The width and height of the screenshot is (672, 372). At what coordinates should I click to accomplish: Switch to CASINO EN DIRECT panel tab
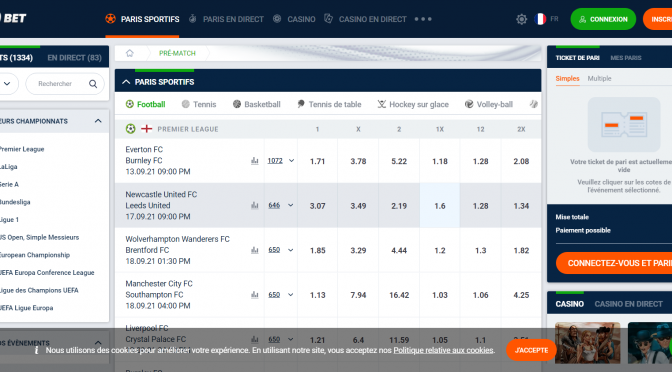[x=628, y=304]
